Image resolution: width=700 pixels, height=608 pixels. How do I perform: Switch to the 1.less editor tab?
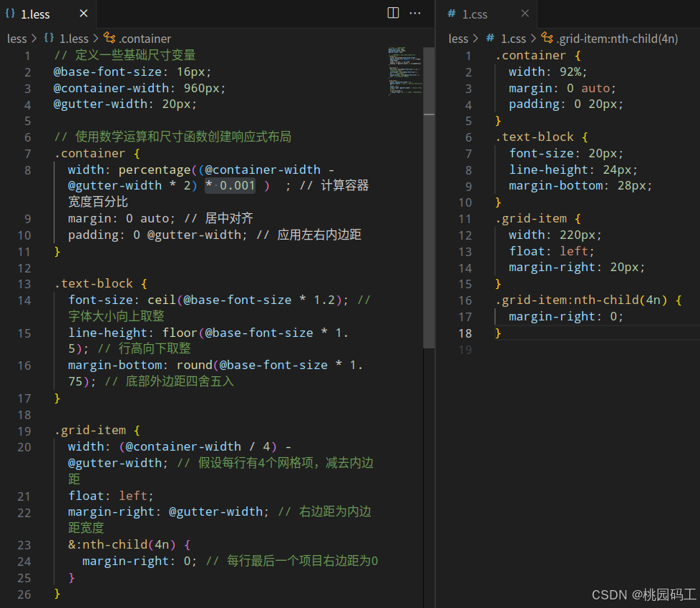pyautogui.click(x=48, y=14)
